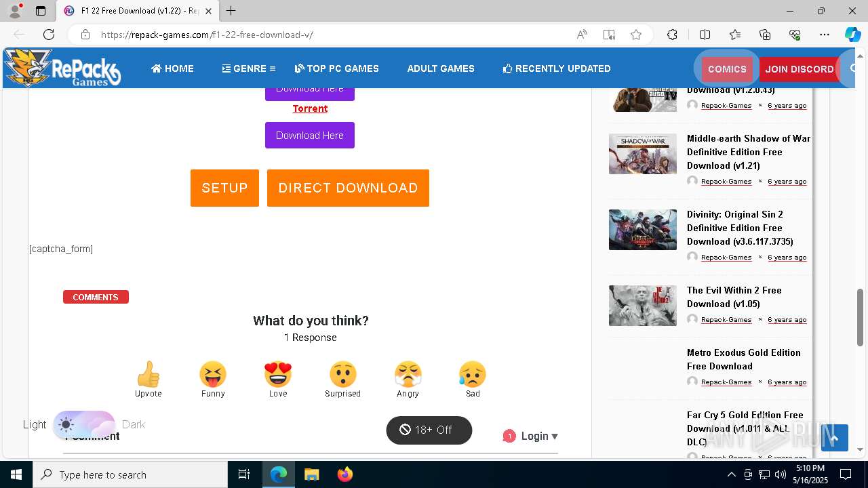Image resolution: width=868 pixels, height=488 pixels.
Task: Expand the Login dropdown
Action: 539,436
